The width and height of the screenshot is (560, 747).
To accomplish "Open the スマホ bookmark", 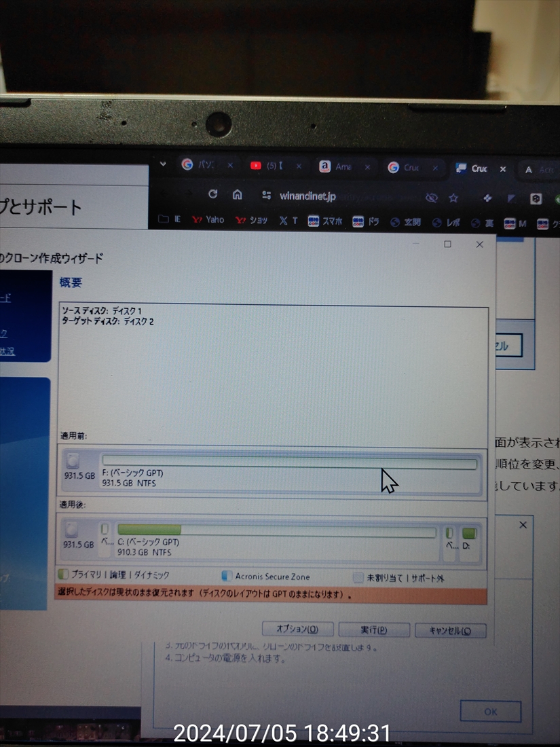I will [324, 221].
